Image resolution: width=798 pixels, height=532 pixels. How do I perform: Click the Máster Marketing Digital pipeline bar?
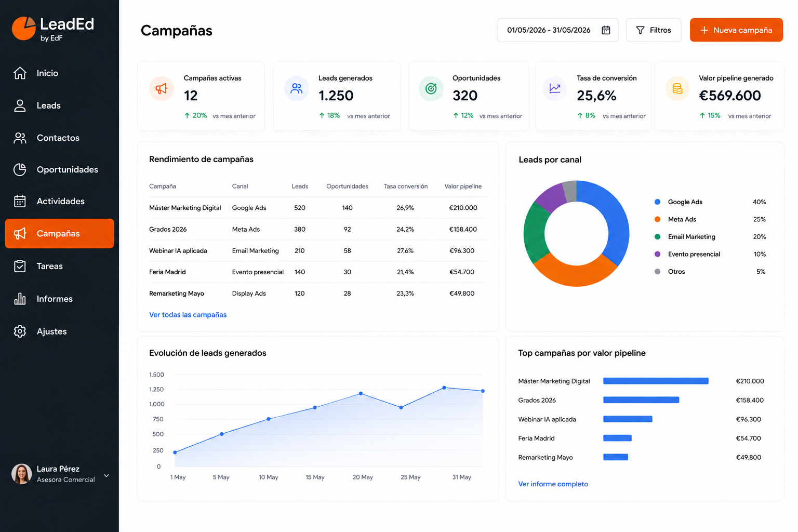pos(656,381)
